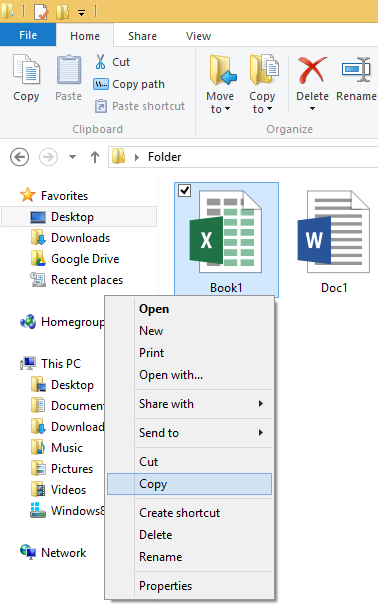378x606 pixels.
Task: Click the Properties icon in quick access toolbar
Action: [41, 11]
